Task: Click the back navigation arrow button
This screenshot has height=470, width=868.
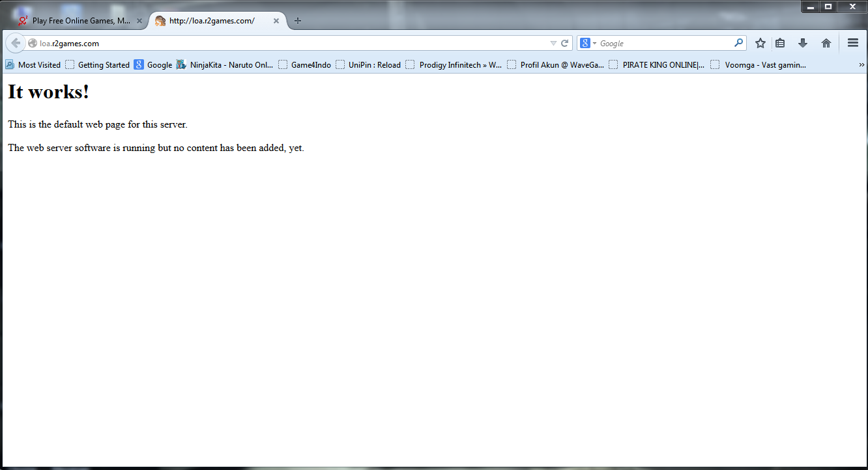Action: 16,43
